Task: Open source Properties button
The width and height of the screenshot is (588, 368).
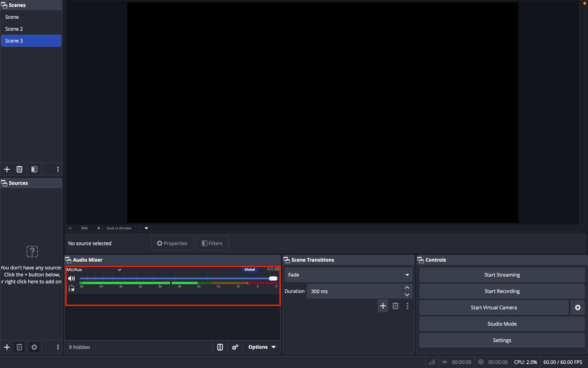Action: point(172,243)
